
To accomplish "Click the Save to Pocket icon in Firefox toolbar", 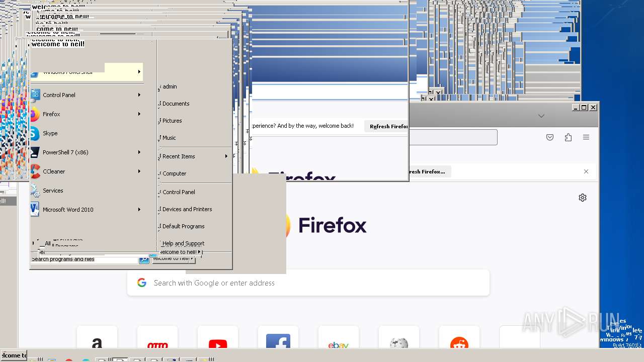I will (x=550, y=137).
